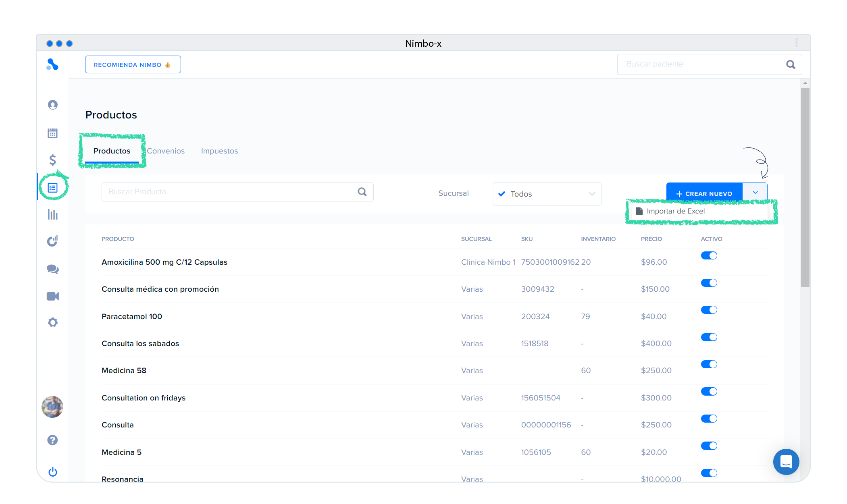
Task: Select Importar de Excel menu option
Action: pyautogui.click(x=676, y=211)
